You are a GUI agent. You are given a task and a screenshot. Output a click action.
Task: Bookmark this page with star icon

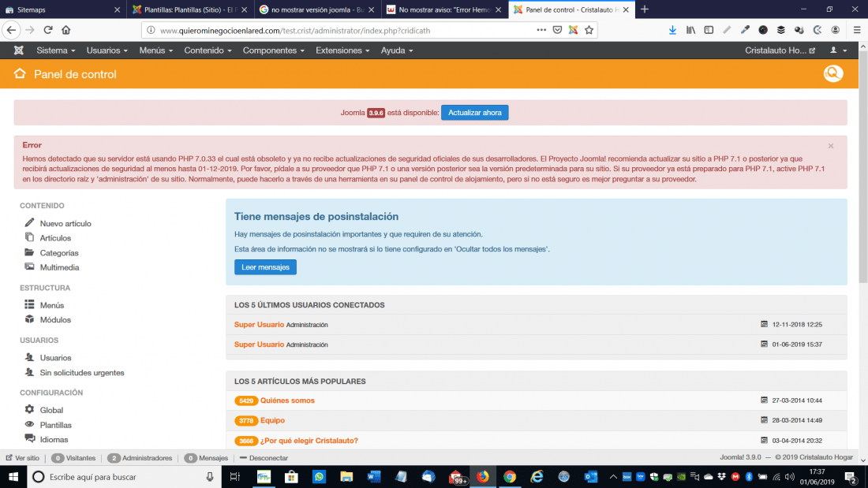(589, 30)
